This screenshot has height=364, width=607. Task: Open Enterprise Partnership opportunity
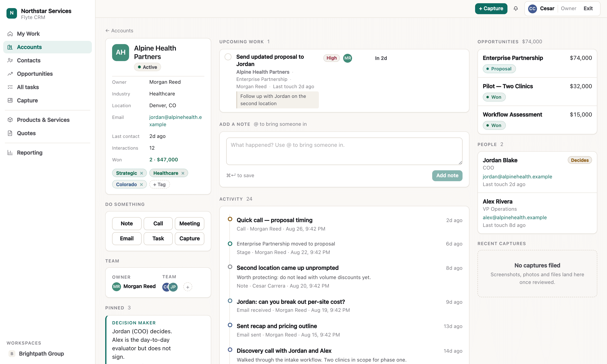537,63
